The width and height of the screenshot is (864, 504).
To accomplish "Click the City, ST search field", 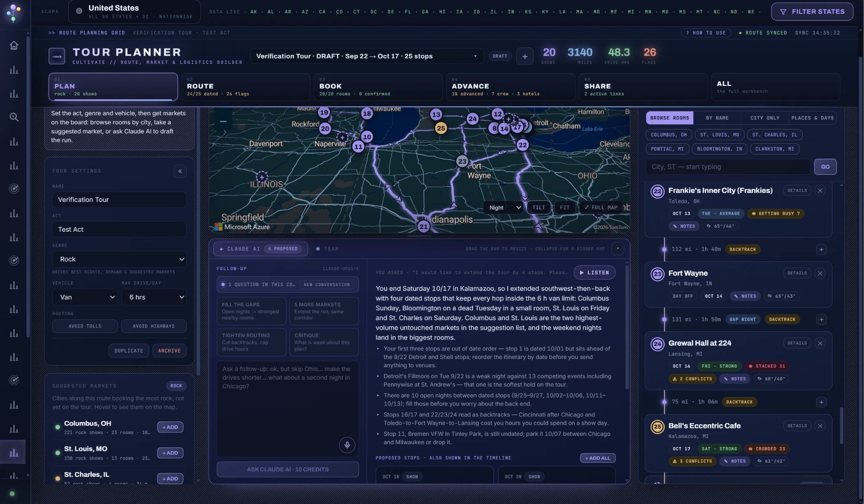I will [x=728, y=167].
